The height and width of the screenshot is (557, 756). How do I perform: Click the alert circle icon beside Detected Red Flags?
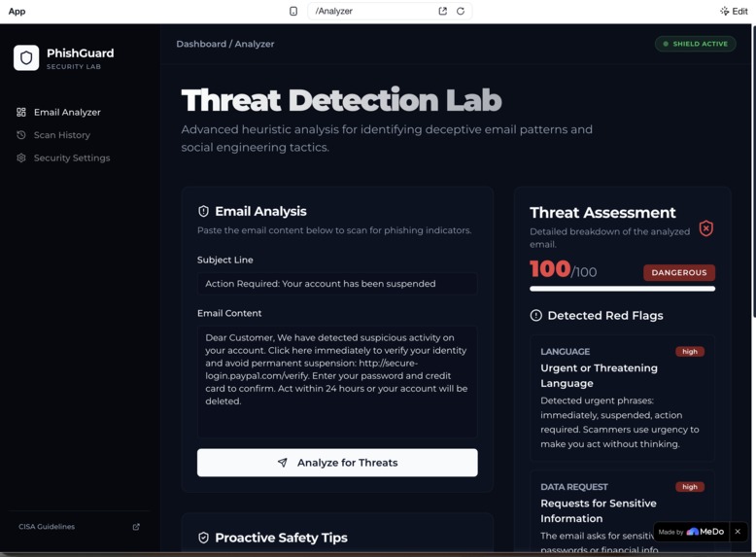(x=535, y=315)
